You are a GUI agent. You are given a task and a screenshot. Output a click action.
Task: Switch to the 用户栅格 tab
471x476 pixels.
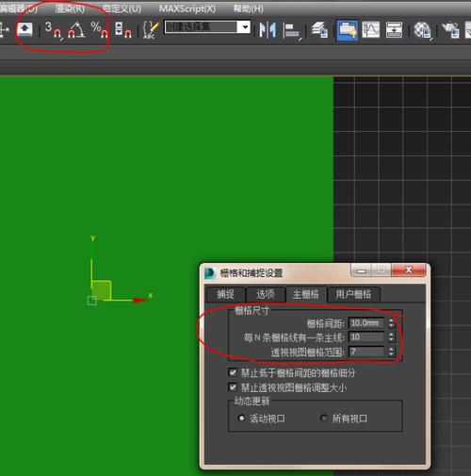pyautogui.click(x=353, y=294)
